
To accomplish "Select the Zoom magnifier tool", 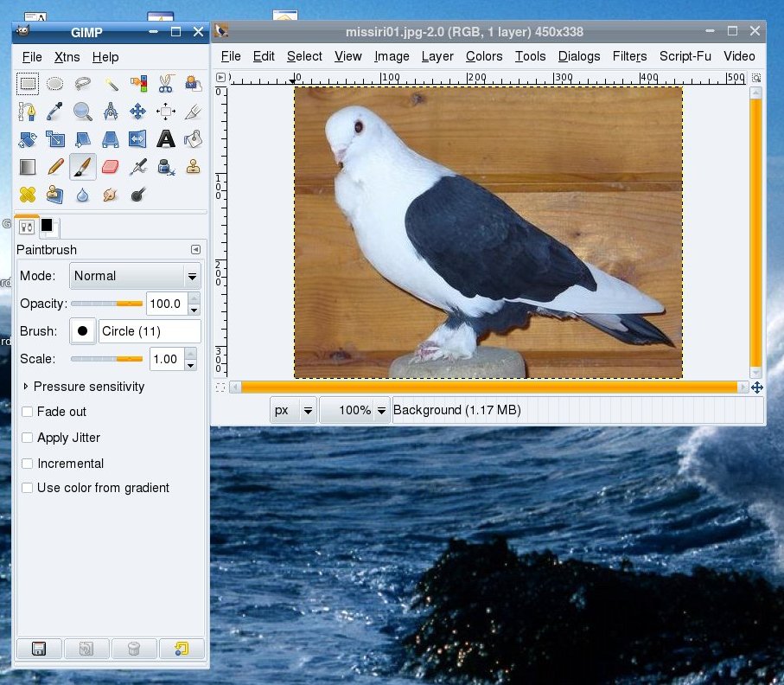I will click(83, 112).
